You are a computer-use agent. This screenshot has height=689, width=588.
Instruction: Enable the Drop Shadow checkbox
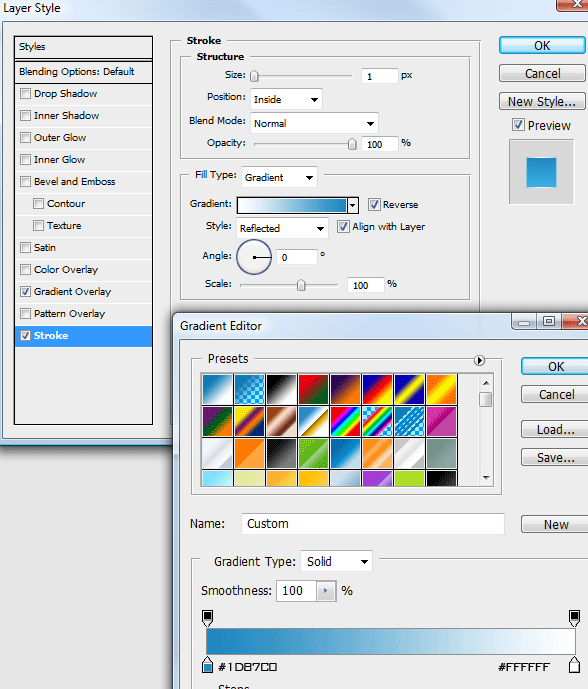[x=25, y=94]
